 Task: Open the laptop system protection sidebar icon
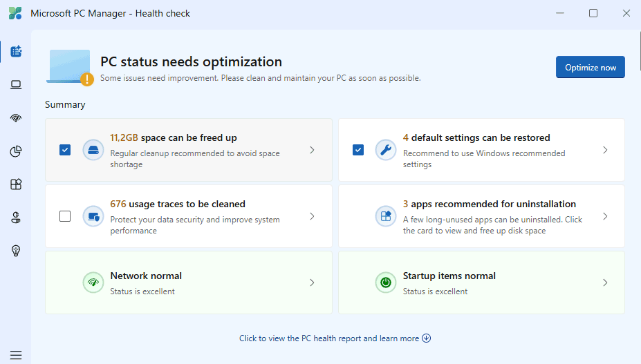pos(16,84)
